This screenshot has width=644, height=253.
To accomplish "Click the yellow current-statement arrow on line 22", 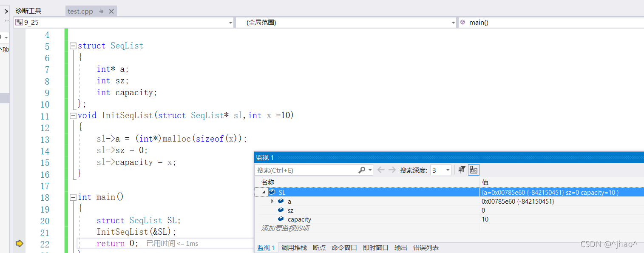I will (x=19, y=244).
